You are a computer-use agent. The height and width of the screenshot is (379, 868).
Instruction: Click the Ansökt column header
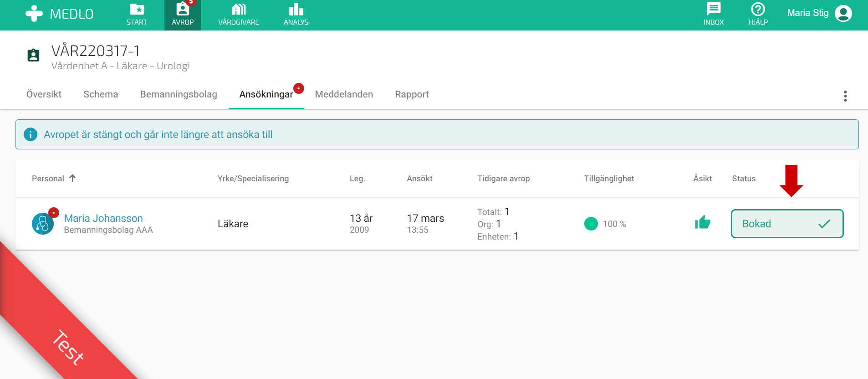pos(419,179)
